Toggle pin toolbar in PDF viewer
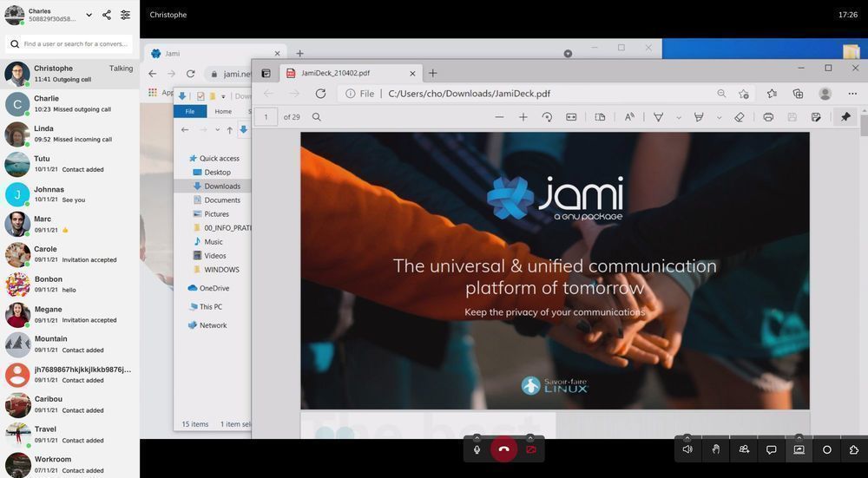 [x=845, y=117]
